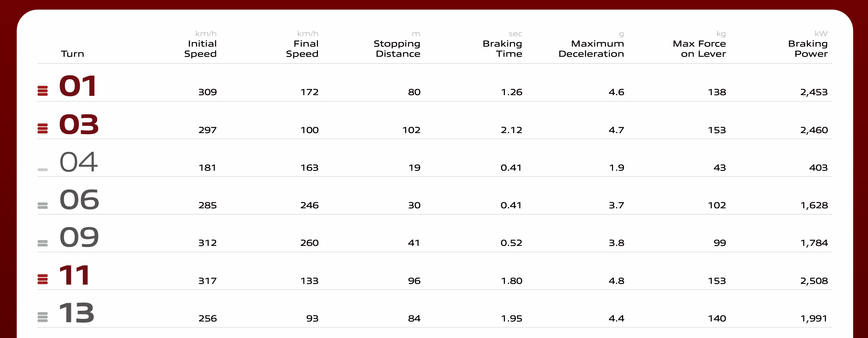The width and height of the screenshot is (868, 338).
Task: Click the Braking Power column header
Action: (x=808, y=49)
